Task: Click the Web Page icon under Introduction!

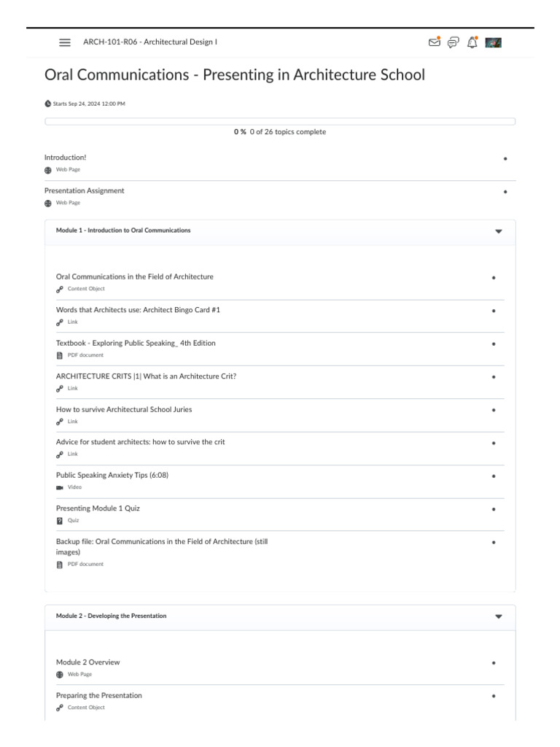Action: [48, 169]
